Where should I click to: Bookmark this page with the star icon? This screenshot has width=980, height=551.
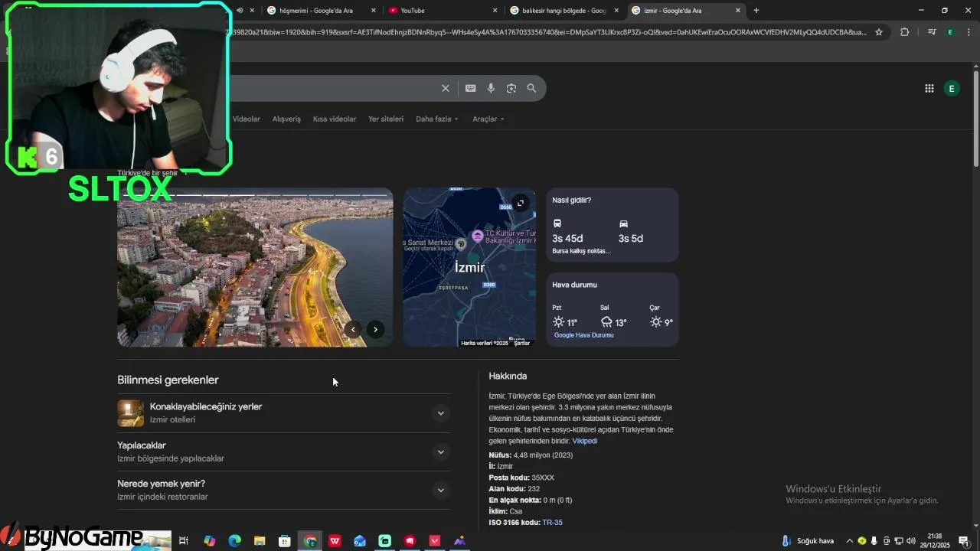pyautogui.click(x=879, y=32)
